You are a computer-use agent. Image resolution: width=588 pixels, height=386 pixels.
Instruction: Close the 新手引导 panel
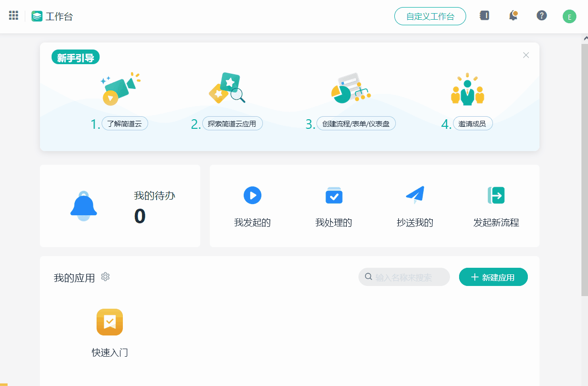click(x=526, y=55)
